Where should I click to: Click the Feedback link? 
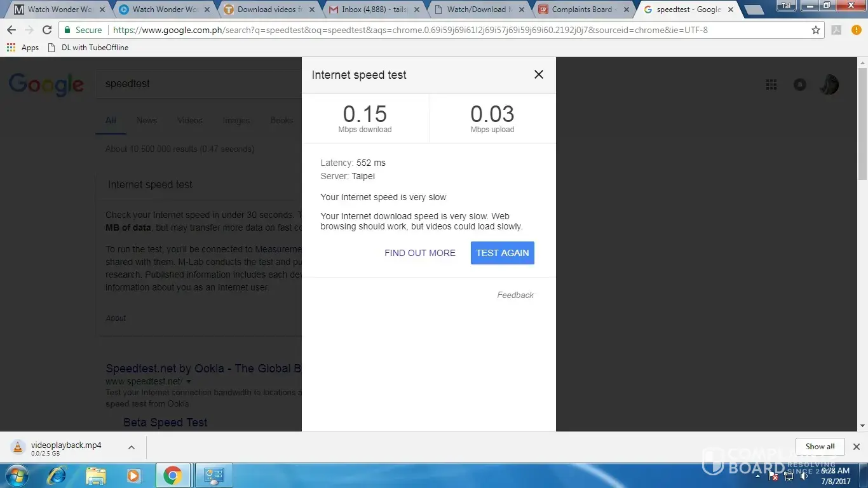coord(515,295)
